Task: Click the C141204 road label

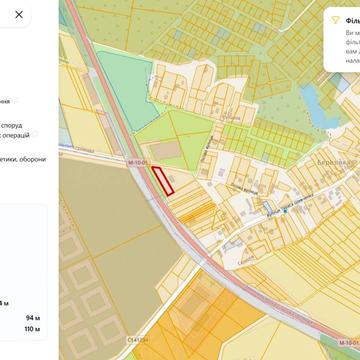Action: point(138,339)
